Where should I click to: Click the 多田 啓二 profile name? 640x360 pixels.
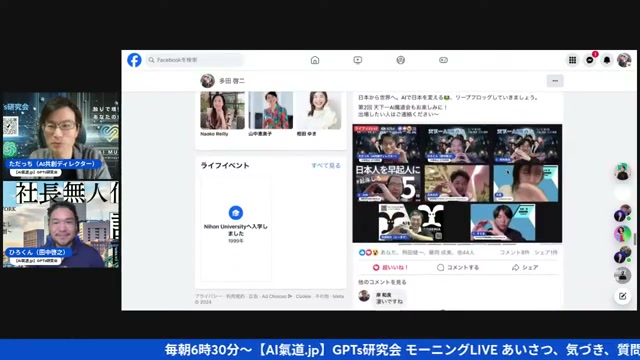232,81
